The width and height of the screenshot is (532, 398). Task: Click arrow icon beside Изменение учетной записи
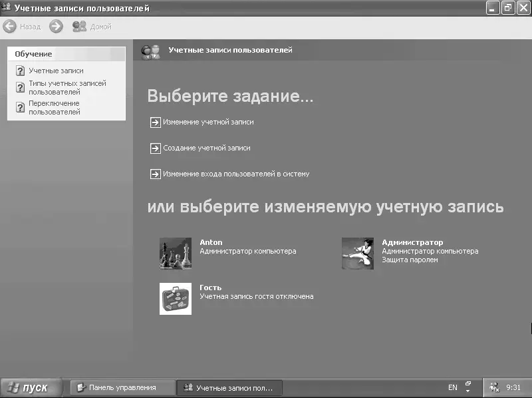click(x=155, y=122)
